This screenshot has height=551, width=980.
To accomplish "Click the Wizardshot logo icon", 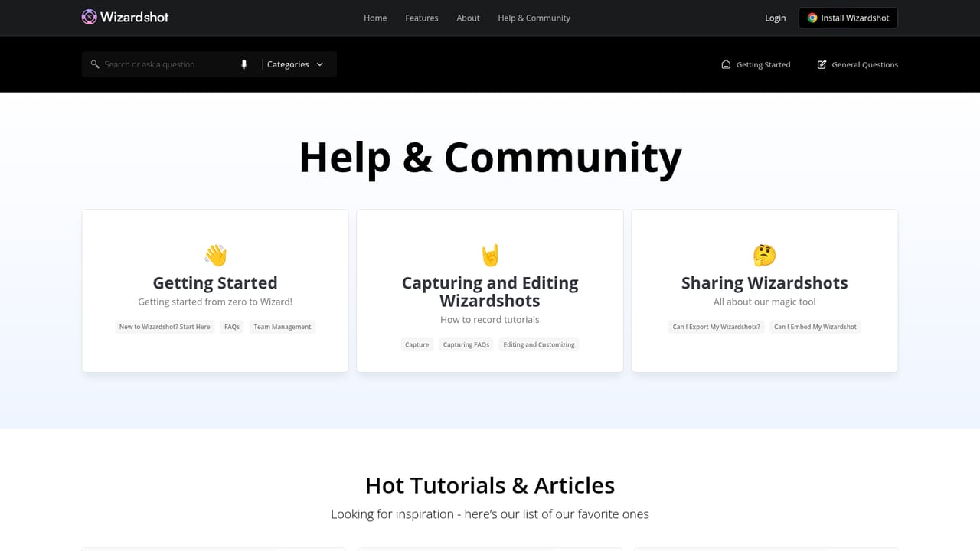I will click(90, 17).
